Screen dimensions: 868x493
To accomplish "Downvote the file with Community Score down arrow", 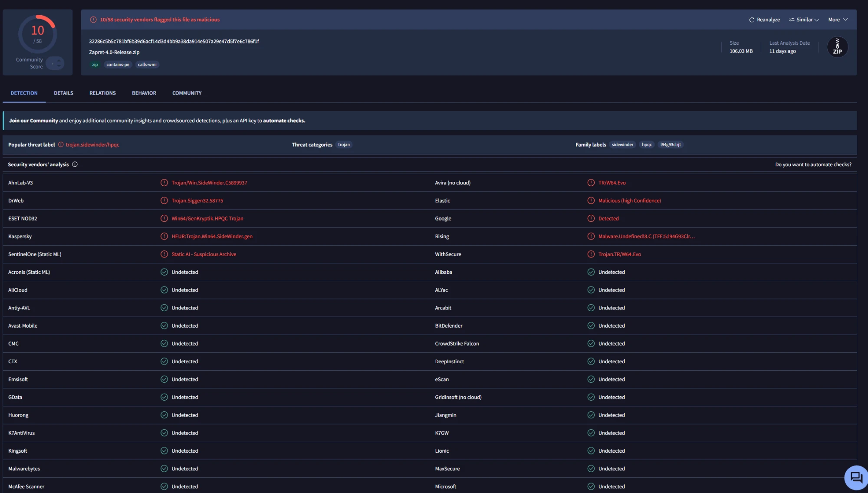I will click(59, 66).
